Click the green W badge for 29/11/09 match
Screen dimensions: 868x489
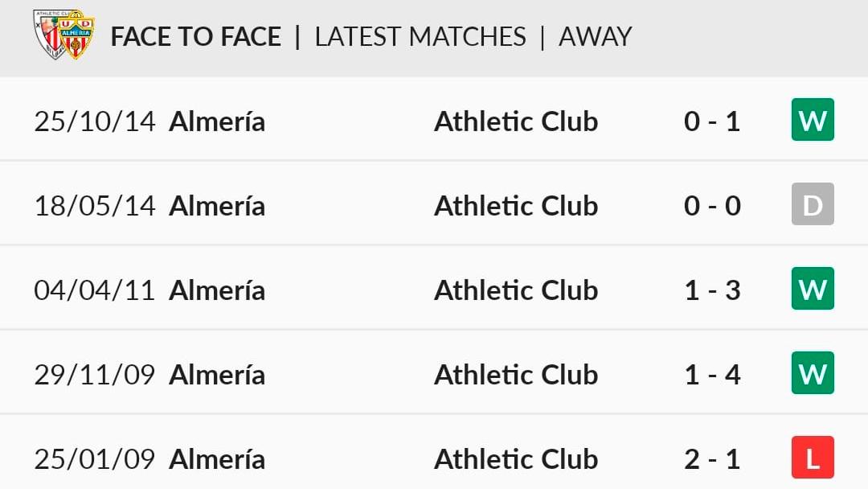[x=813, y=372]
